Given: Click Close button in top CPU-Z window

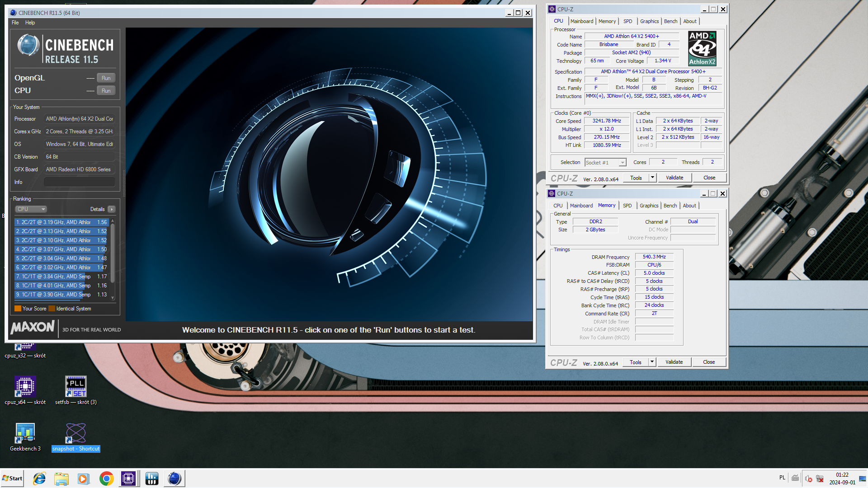Looking at the screenshot, I should 709,178.
